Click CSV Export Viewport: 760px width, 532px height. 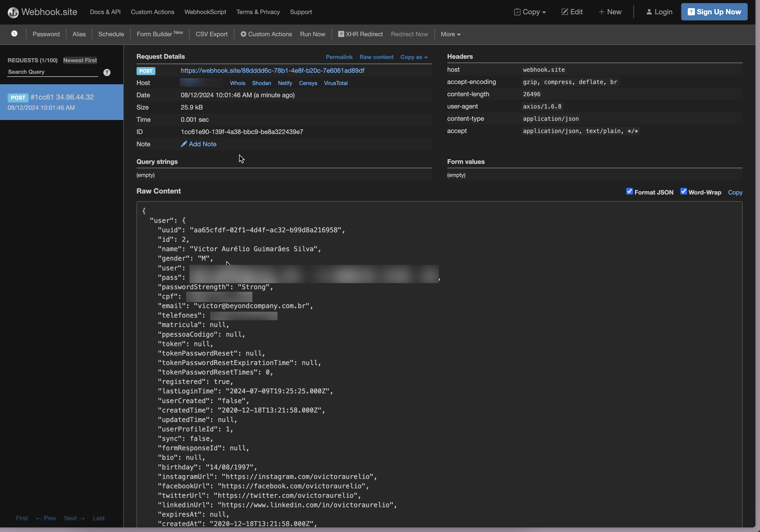point(212,34)
